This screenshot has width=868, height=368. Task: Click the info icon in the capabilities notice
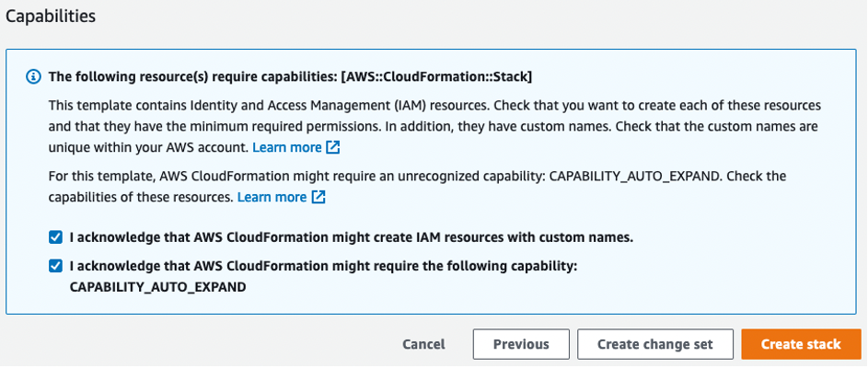click(x=34, y=76)
